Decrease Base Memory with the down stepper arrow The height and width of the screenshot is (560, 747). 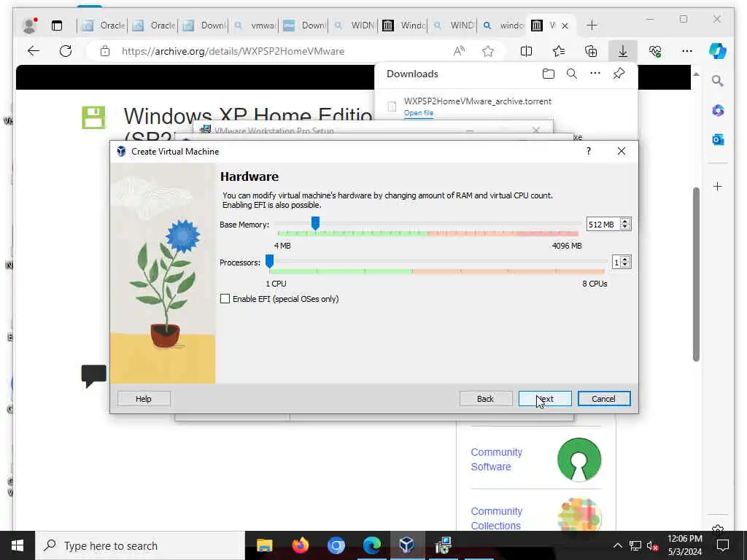[625, 227]
